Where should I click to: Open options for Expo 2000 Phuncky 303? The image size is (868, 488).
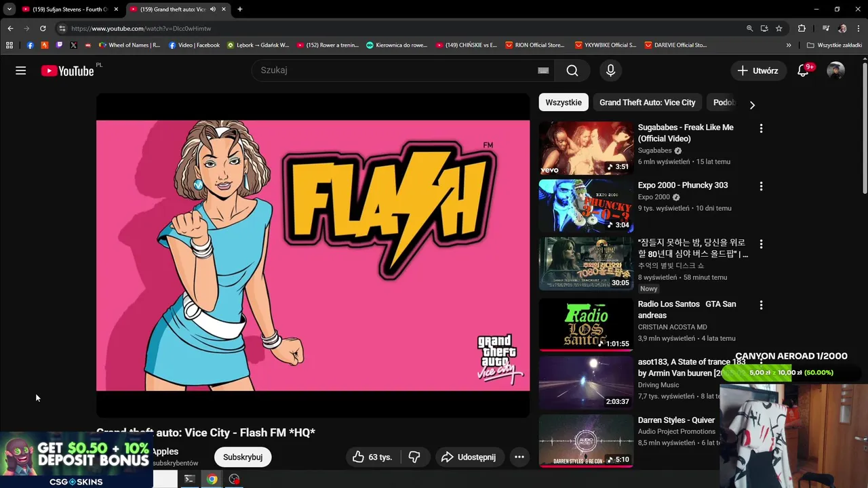coord(761,186)
